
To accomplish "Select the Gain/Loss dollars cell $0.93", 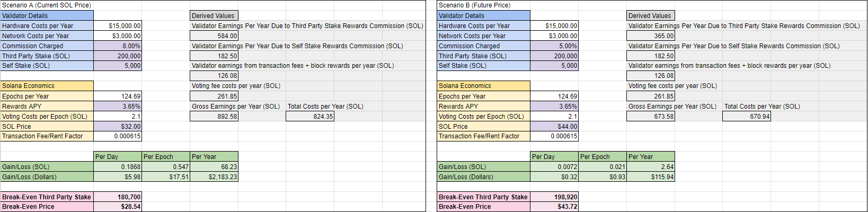I will tap(603, 177).
